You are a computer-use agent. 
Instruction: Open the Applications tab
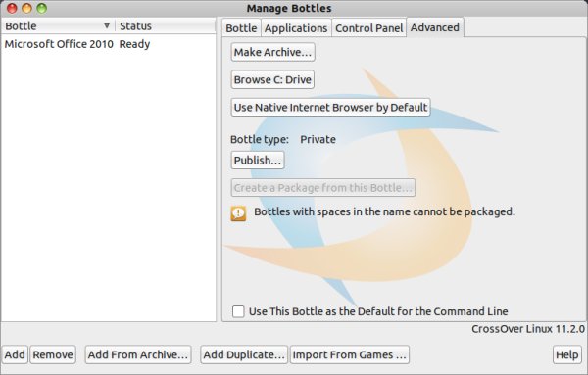point(296,28)
